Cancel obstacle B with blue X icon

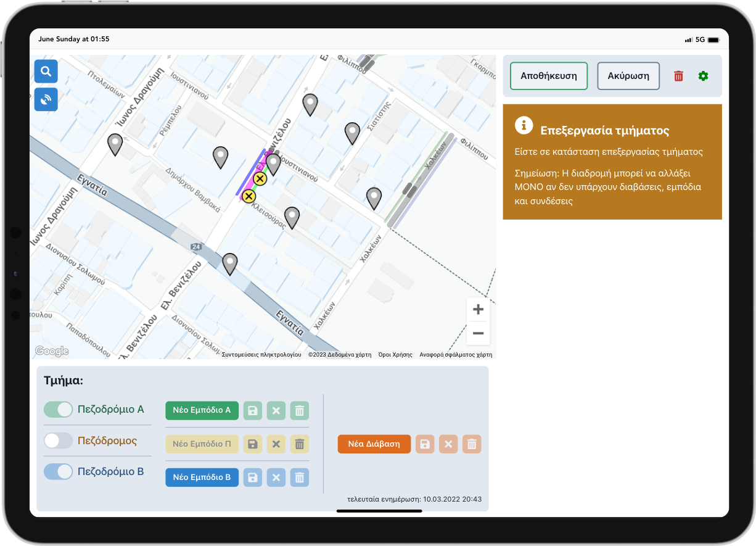276,477
